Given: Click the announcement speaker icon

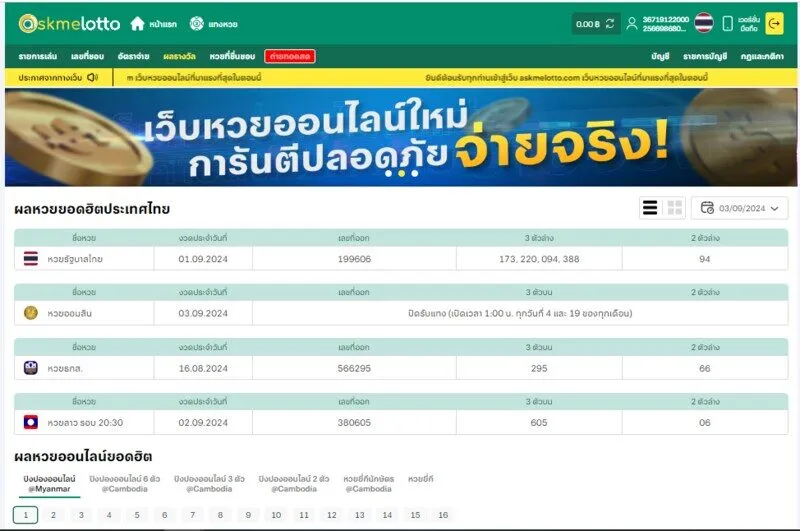Looking at the screenshot, I should point(92,78).
